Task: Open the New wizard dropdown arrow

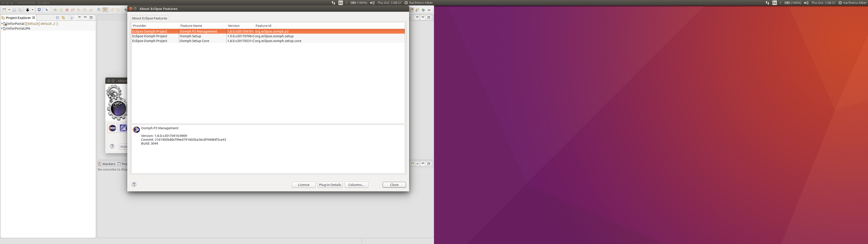Action: [9, 10]
